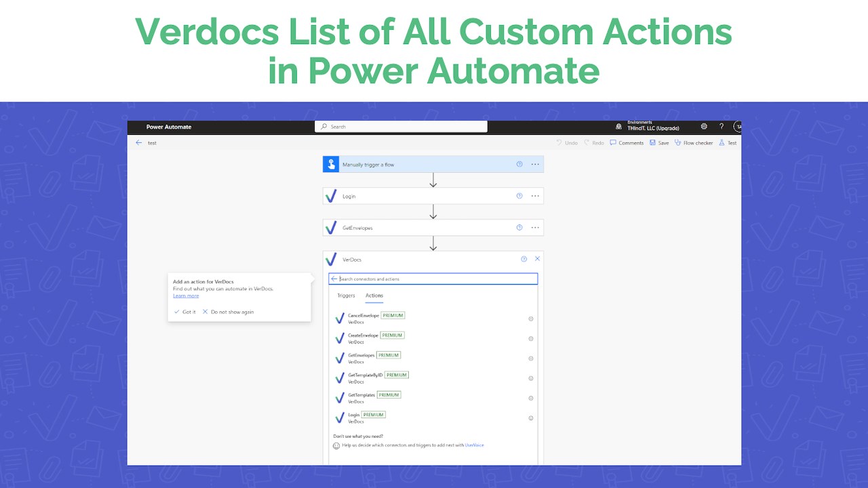Show info for the CreateEnvelope action

click(531, 338)
